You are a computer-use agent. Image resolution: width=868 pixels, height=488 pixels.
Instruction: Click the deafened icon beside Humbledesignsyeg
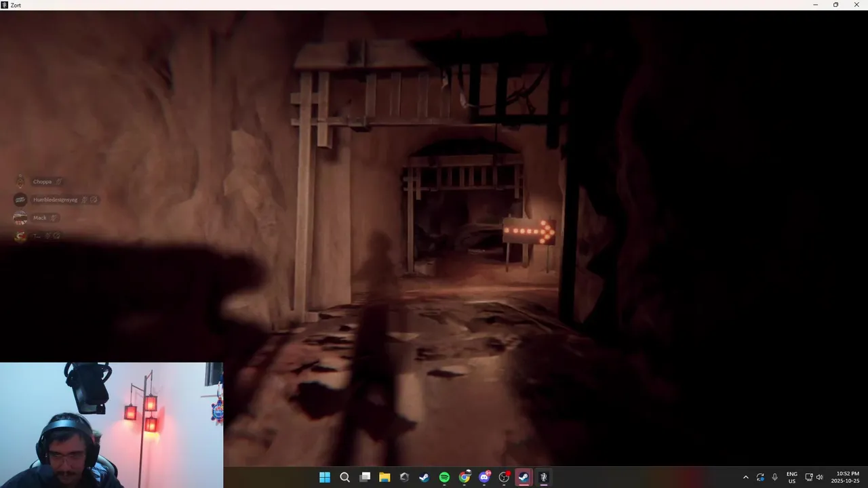(x=94, y=200)
